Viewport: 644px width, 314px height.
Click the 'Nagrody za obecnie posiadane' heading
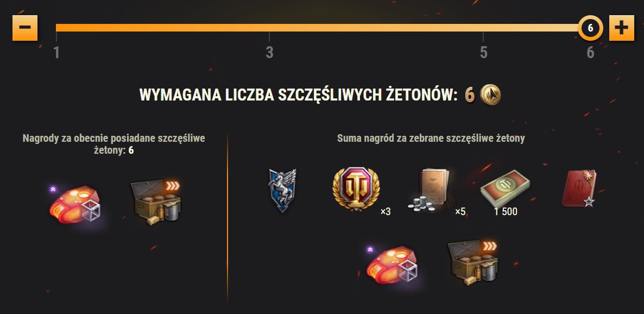tap(114, 145)
